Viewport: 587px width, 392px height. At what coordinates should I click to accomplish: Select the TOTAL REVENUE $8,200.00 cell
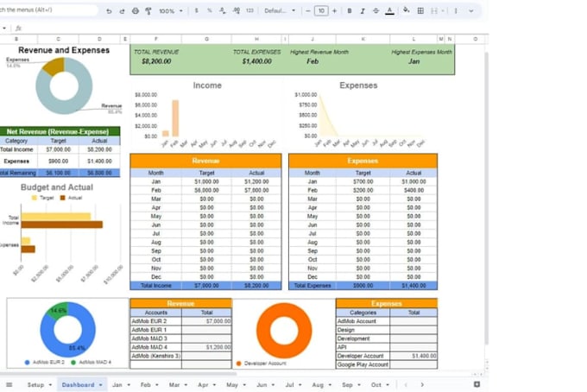tap(156, 61)
